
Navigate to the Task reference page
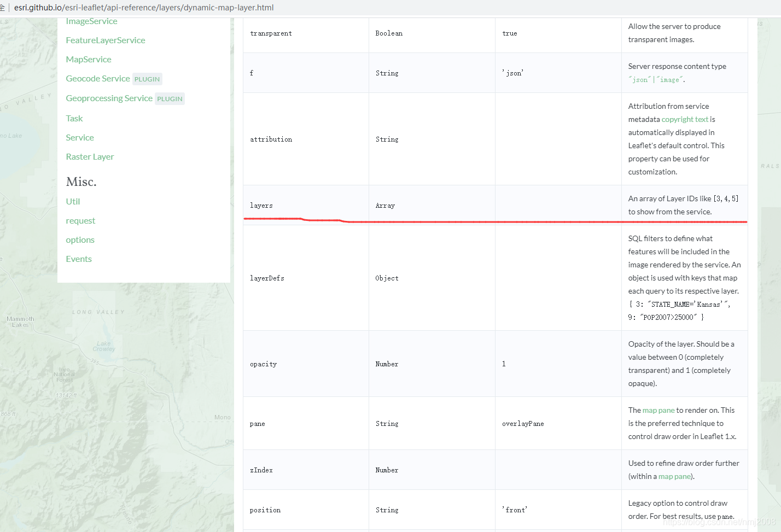(74, 119)
